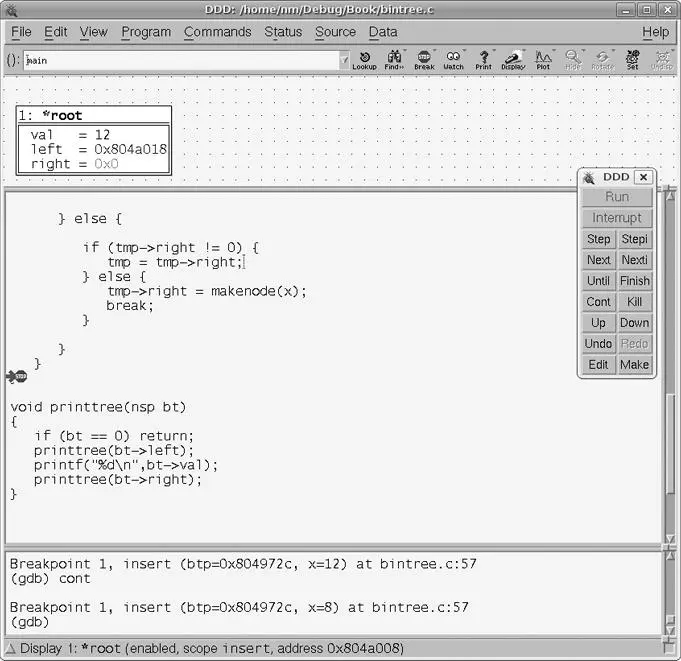Open the Data menu
This screenshot has height=661, width=681.
tap(383, 32)
